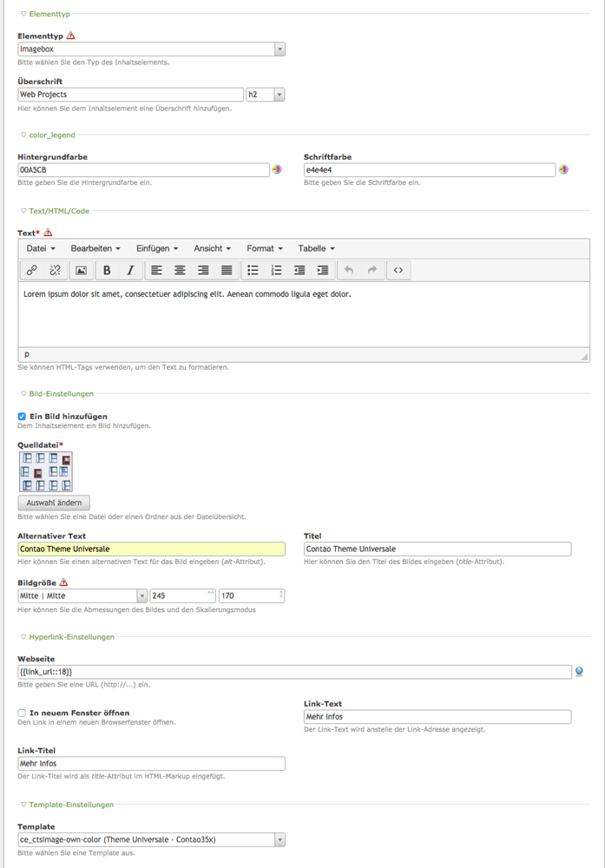
Task: Expand the Template dropdown
Action: [x=152, y=839]
